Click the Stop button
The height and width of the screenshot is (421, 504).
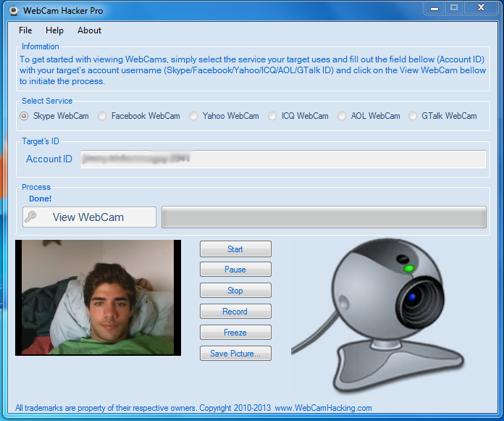(x=235, y=291)
